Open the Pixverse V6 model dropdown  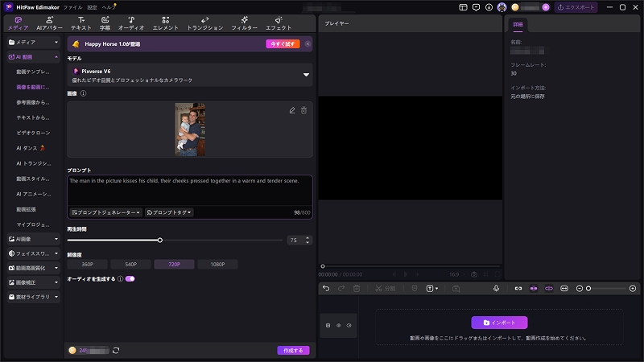190,75
